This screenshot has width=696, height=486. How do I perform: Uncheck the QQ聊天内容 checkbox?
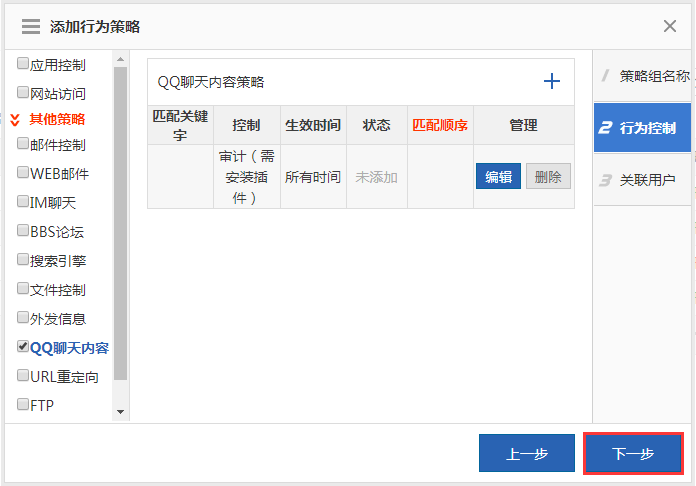(x=23, y=346)
